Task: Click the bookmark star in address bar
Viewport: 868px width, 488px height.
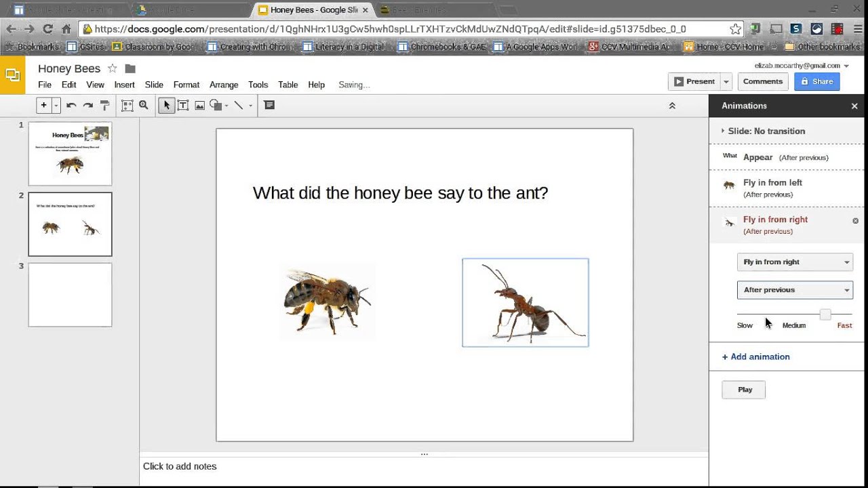Action: pyautogui.click(x=736, y=29)
